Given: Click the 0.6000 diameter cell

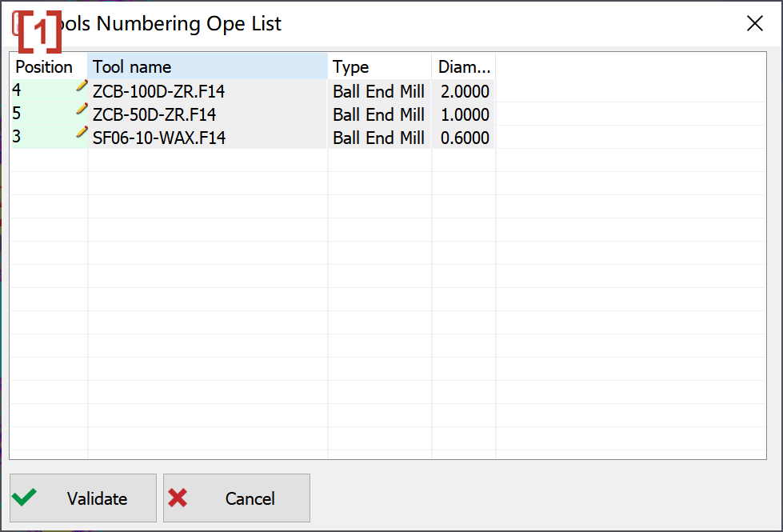Looking at the screenshot, I should point(464,137).
